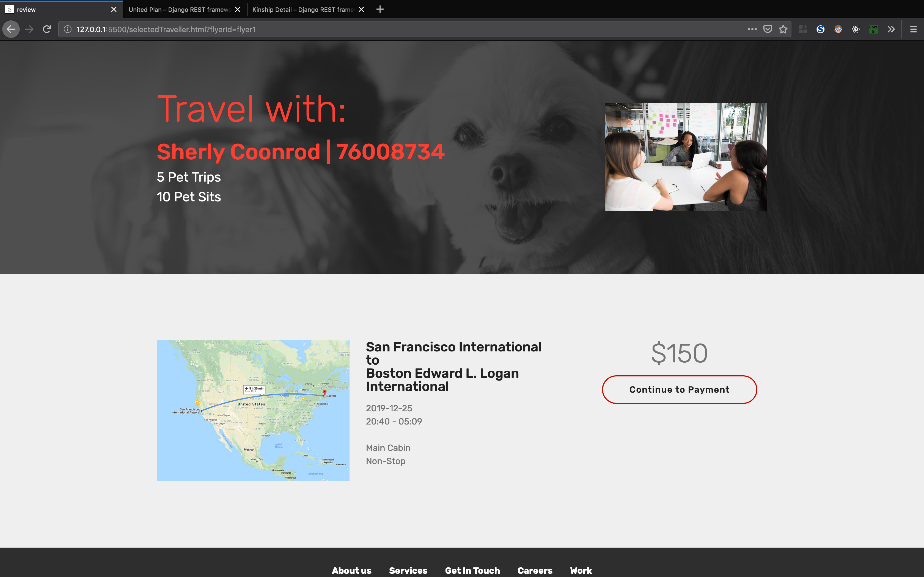Open page actions three-dots menu
The height and width of the screenshot is (577, 924).
752,29
